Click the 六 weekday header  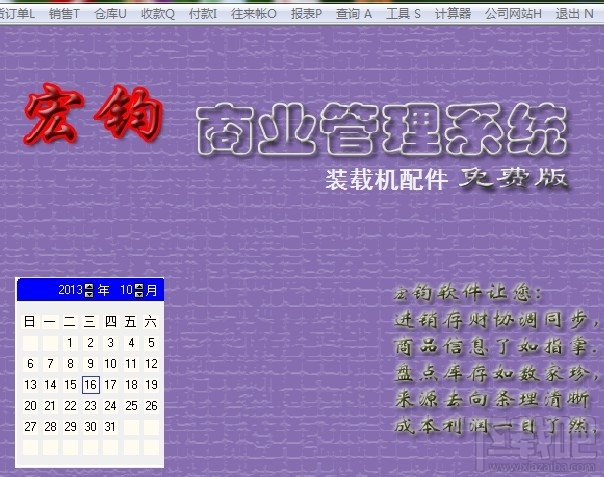click(151, 321)
